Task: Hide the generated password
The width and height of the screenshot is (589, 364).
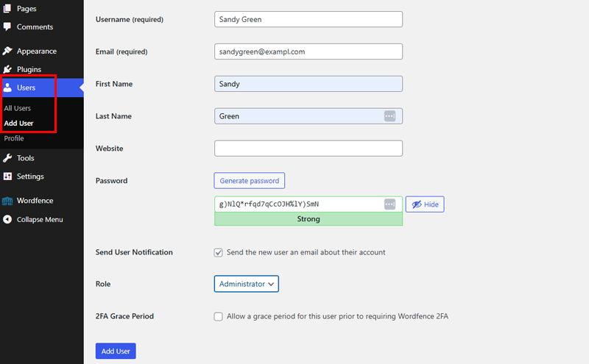Action: [x=425, y=204]
